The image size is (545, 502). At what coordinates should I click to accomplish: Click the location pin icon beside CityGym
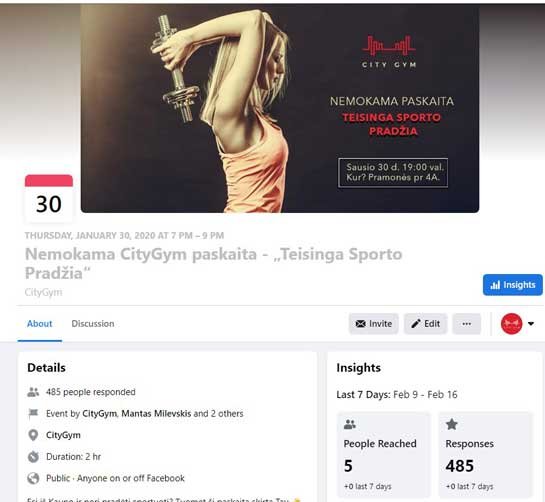click(x=33, y=435)
